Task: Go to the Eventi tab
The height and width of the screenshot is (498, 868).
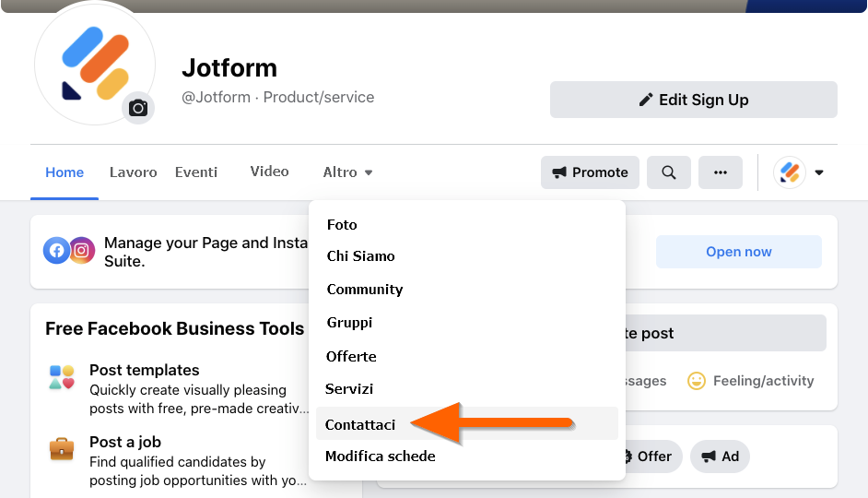Action: pyautogui.click(x=196, y=172)
